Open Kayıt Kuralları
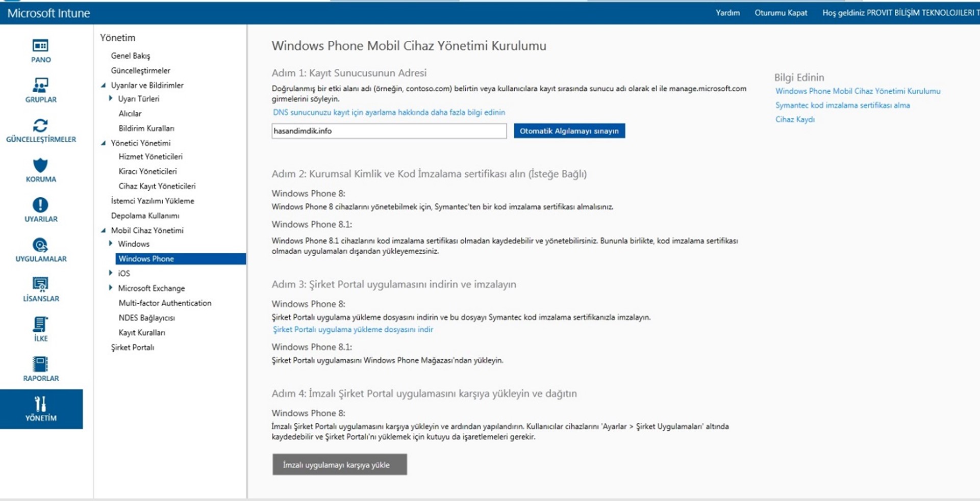980x501 pixels. [142, 333]
